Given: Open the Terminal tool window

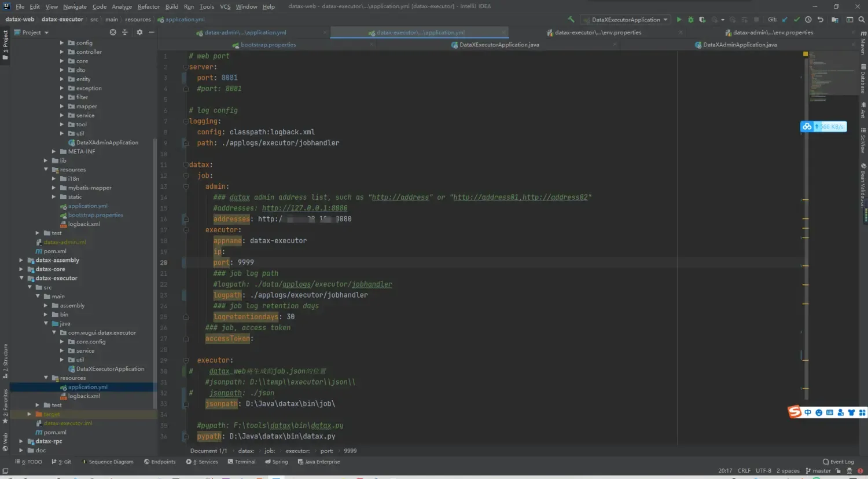Looking at the screenshot, I should (x=241, y=462).
